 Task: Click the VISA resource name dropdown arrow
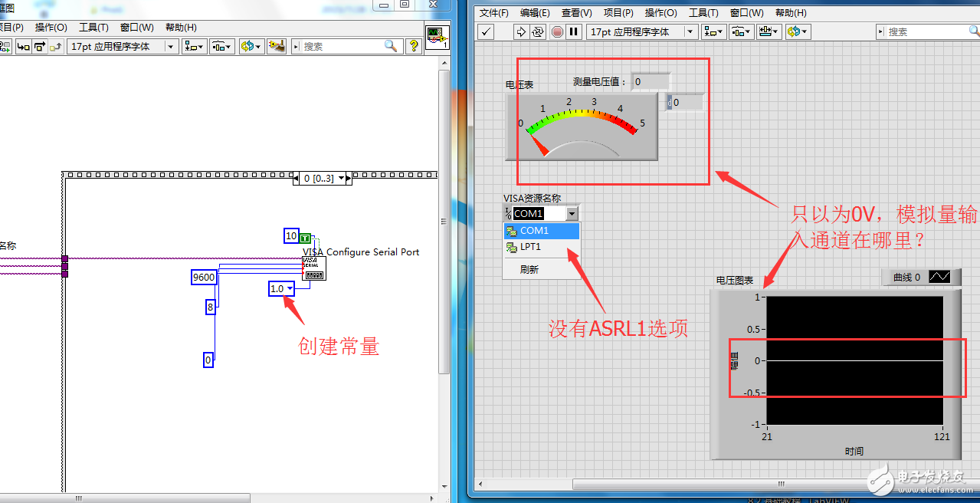click(572, 214)
